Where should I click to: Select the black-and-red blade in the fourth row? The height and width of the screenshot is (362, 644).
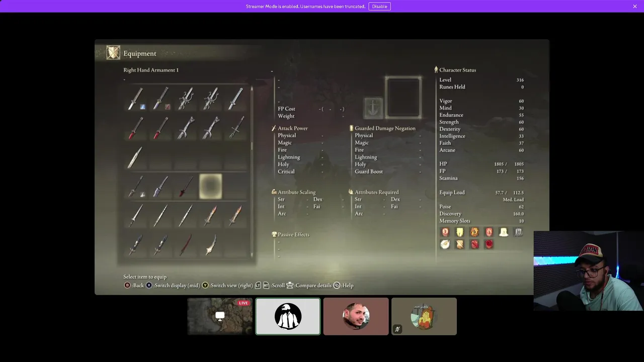186,187
